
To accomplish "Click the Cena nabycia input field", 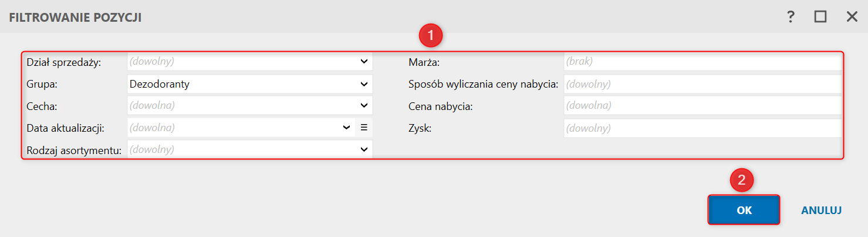I will point(702,106).
